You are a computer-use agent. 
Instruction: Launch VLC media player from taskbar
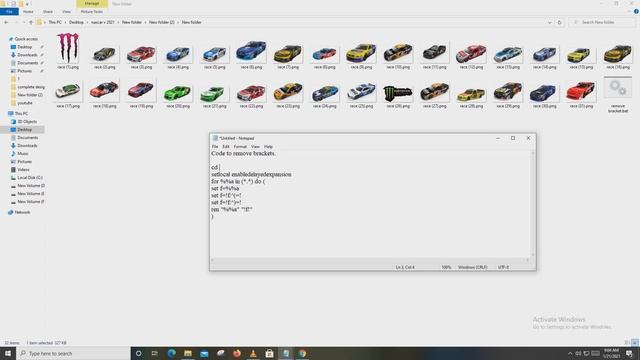[253, 353]
